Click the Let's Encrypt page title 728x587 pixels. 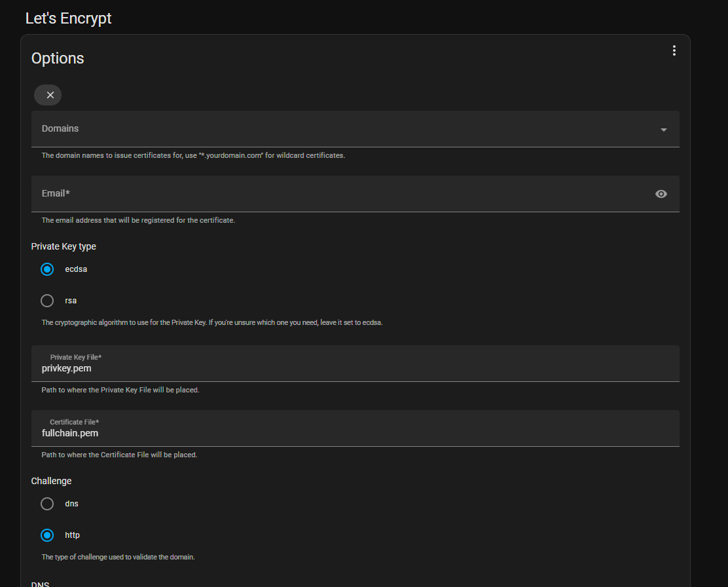click(x=69, y=18)
